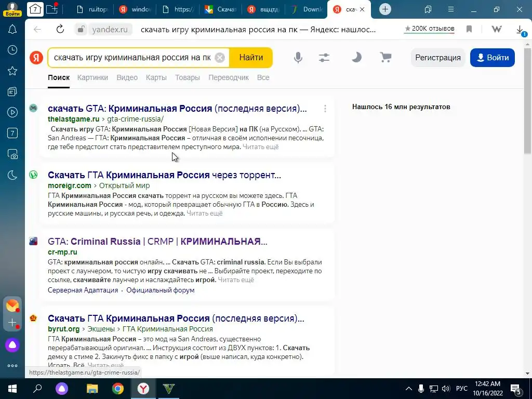Switch to the вщцтд Yandex tab
This screenshot has height=399, width=532.
click(x=263, y=9)
